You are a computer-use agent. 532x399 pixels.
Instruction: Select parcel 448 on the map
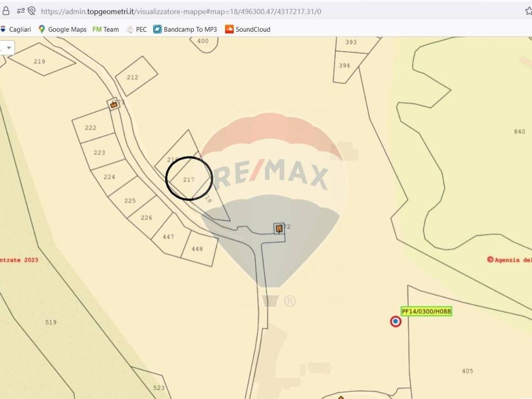pyautogui.click(x=197, y=249)
